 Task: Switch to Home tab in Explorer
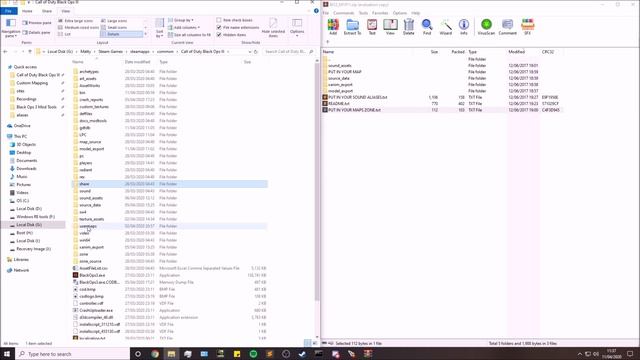(27, 11)
